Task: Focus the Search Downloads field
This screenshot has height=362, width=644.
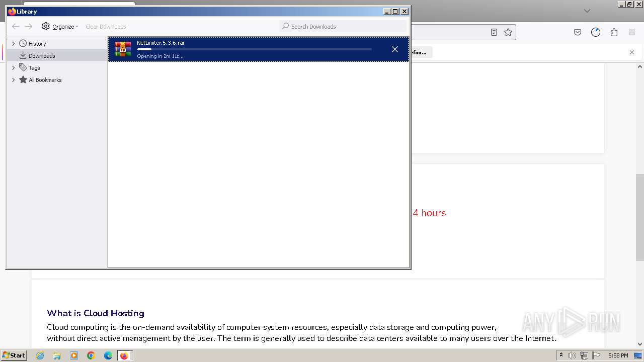Action: point(343,26)
